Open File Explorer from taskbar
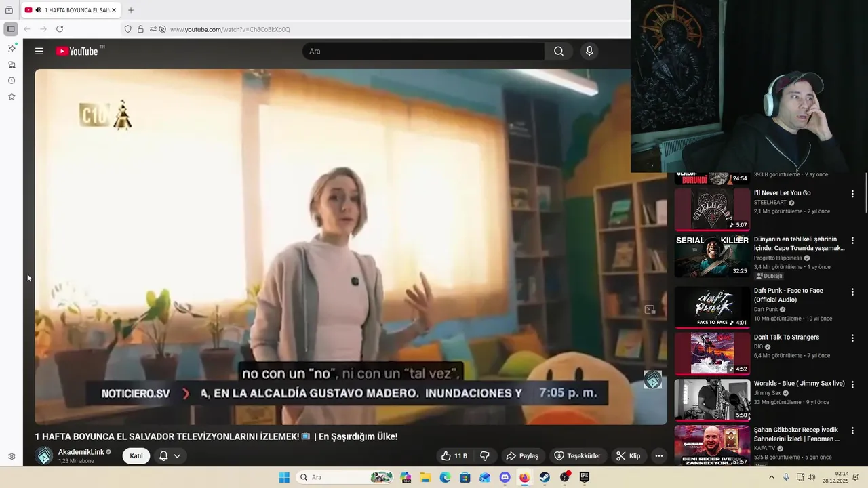This screenshot has height=488, width=868. click(425, 477)
